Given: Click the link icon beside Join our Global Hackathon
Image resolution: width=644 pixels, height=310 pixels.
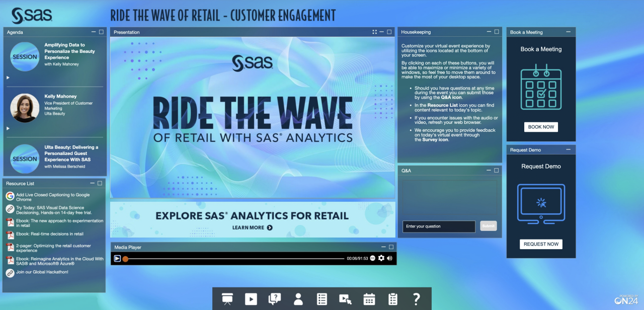Looking at the screenshot, I should 10,273.
